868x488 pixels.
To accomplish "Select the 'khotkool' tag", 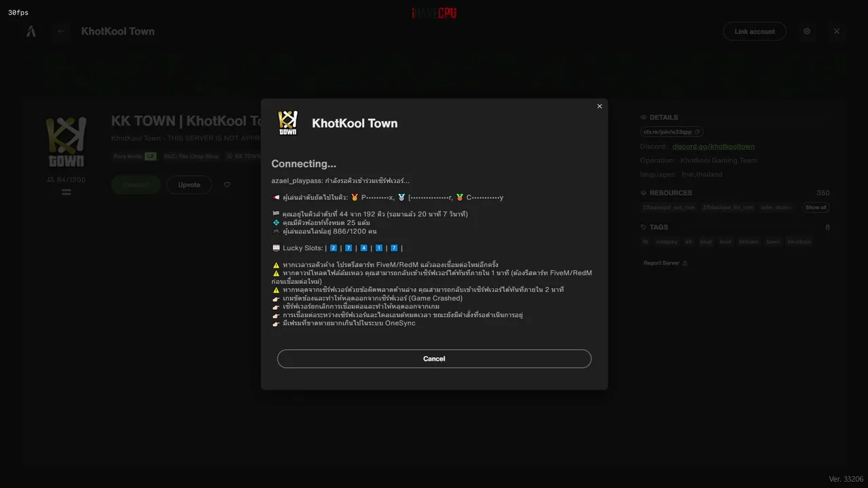I will tap(799, 242).
